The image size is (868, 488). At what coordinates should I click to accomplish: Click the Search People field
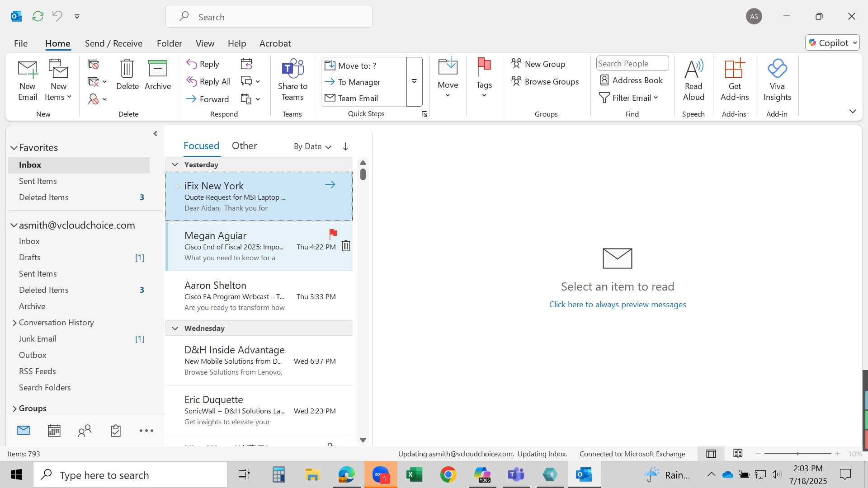coord(632,64)
